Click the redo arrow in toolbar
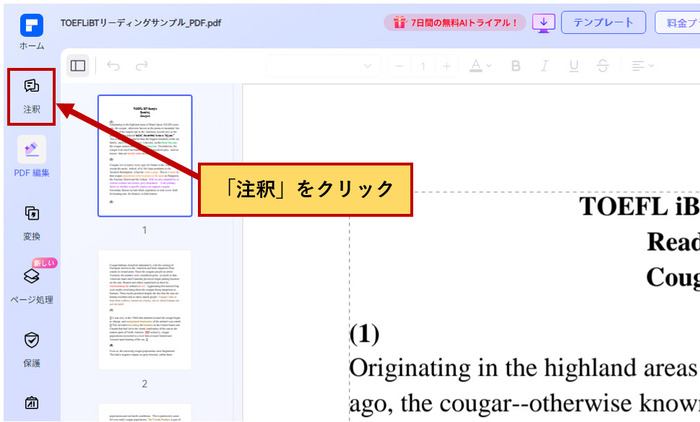 point(142,66)
